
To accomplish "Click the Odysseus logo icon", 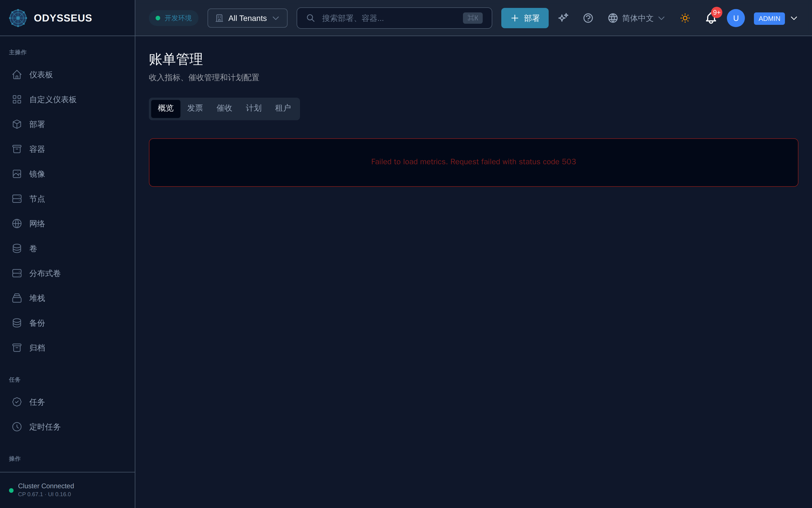I will [18, 18].
